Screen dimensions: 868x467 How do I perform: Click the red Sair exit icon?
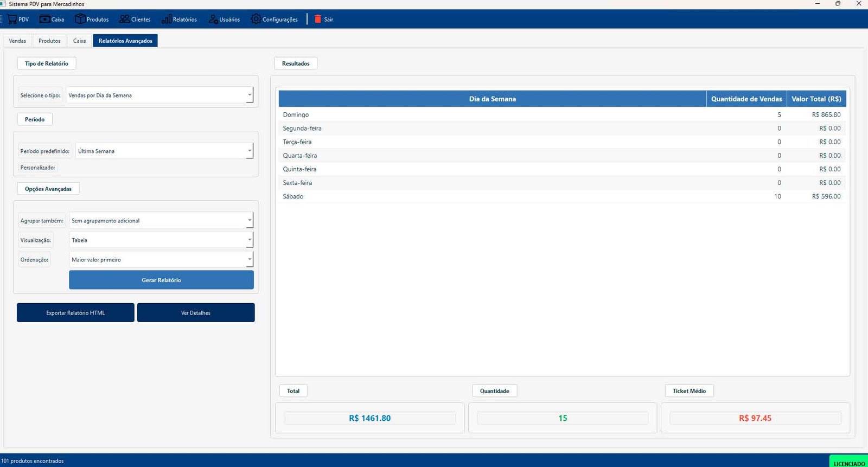pos(318,19)
